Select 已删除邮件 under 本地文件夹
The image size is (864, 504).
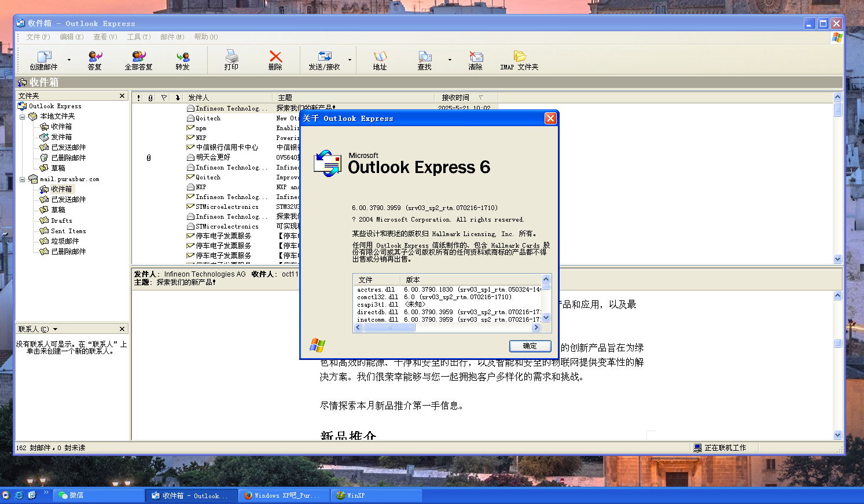68,158
